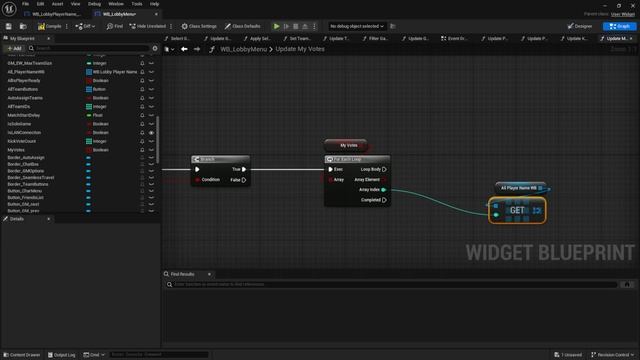Toggle Hide Unrelated nodes
The height and width of the screenshot is (360, 640).
coord(148,26)
